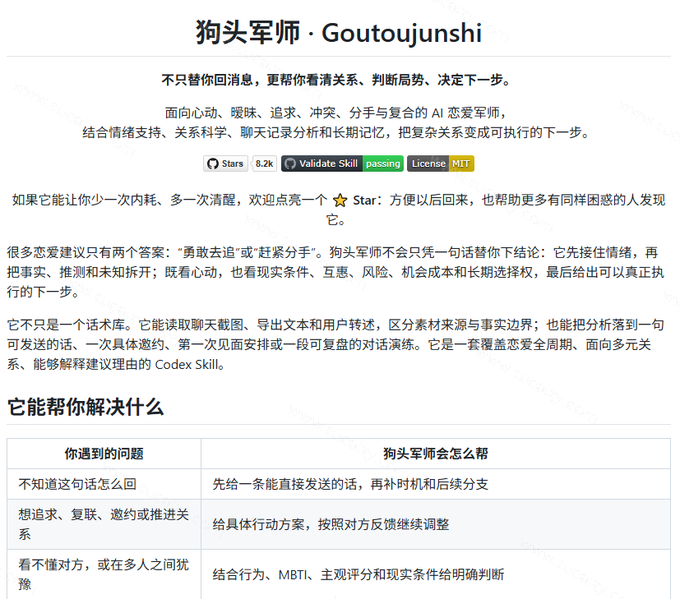This screenshot has height=599, width=680.
Task: Click the text Codex Skill
Action: pyautogui.click(x=186, y=364)
